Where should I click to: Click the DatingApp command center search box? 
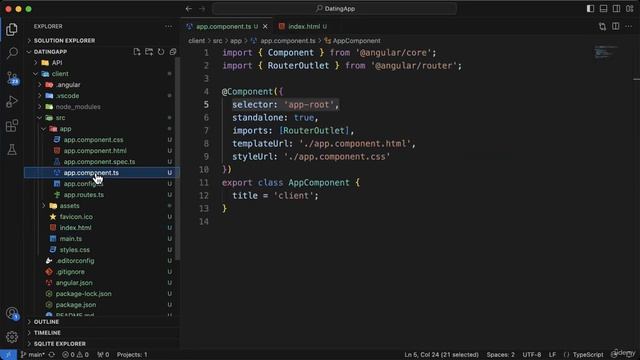coord(334,9)
